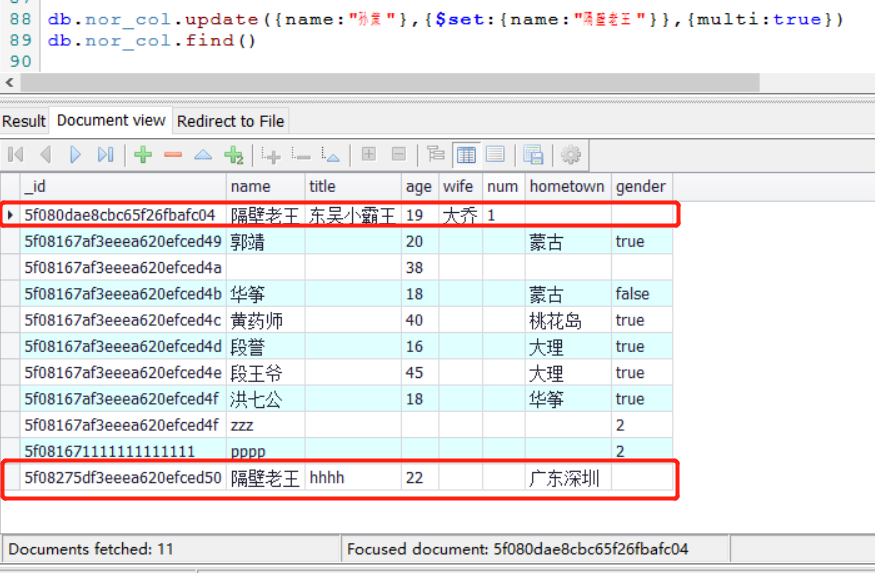The height and width of the screenshot is (573, 875).
Task: Select id cell 5f08275df3eeea620efced50
Action: (123, 478)
